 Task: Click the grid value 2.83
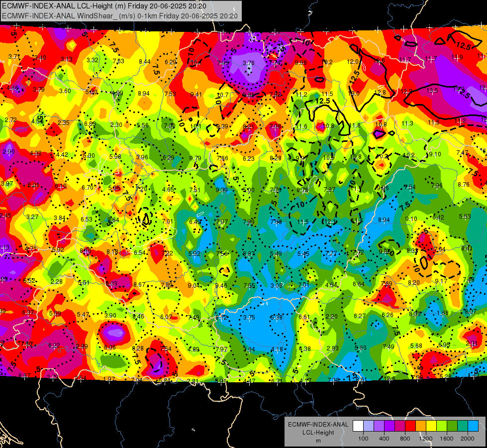333,348
